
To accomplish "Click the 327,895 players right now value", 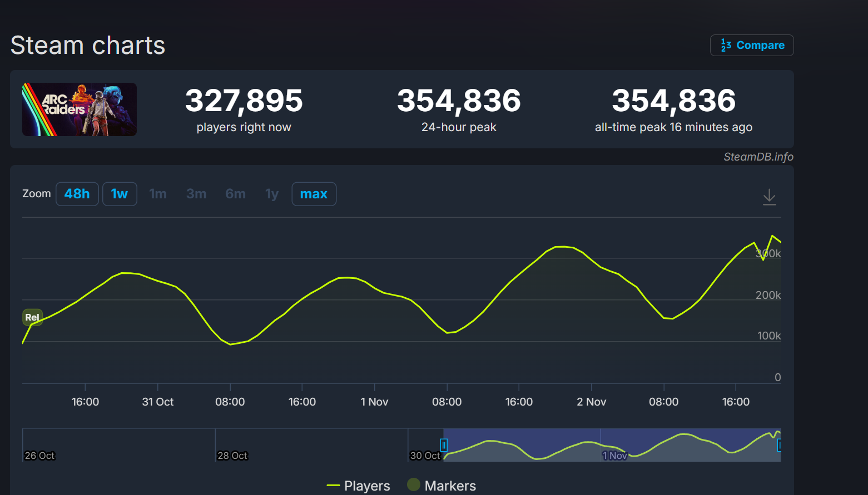I will coord(244,101).
